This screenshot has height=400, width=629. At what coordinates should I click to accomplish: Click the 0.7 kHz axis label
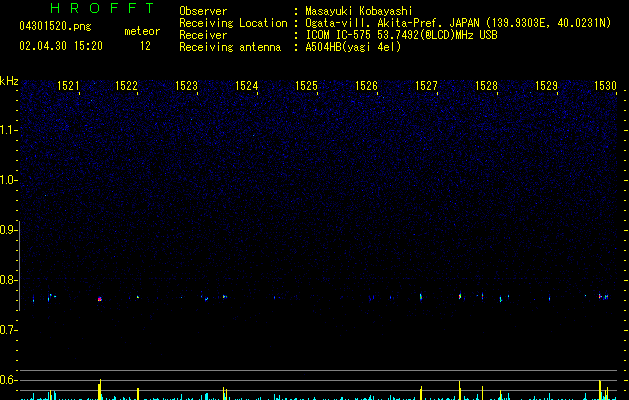coord(8,330)
